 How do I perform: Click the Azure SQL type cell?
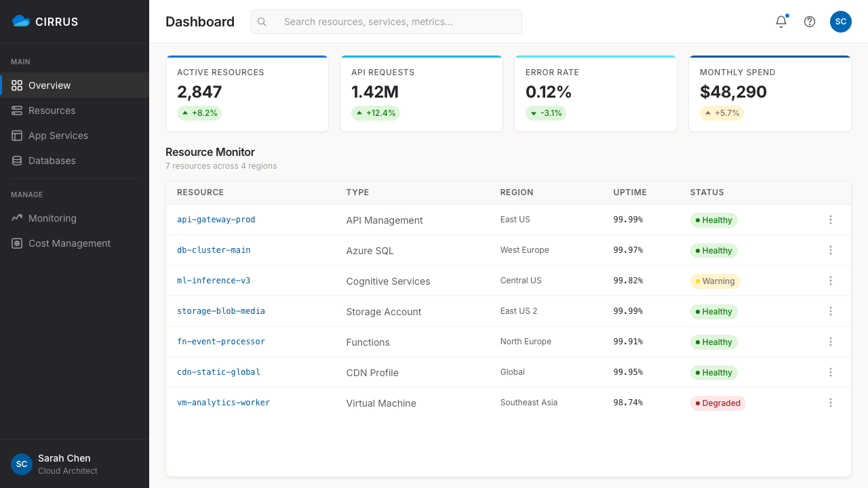click(x=370, y=251)
